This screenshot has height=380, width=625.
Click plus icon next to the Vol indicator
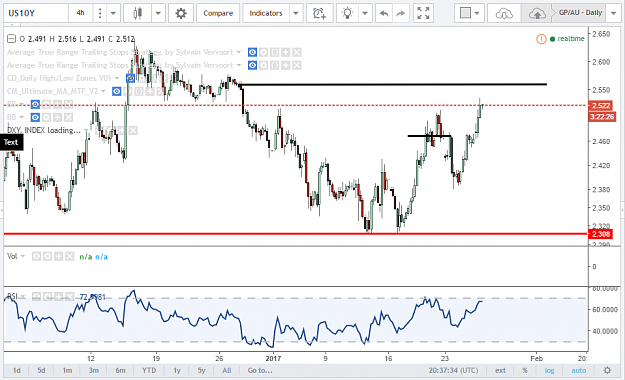[59, 256]
